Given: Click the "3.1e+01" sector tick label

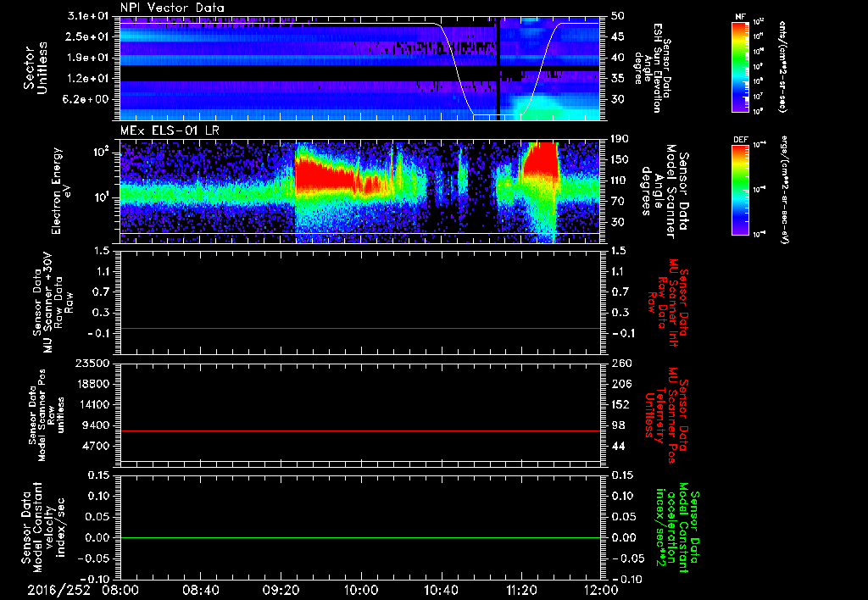Looking at the screenshot, I should 90,16.
